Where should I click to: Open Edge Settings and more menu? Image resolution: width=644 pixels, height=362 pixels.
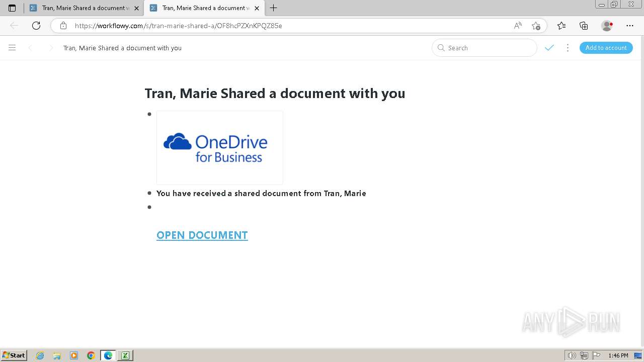click(x=630, y=26)
